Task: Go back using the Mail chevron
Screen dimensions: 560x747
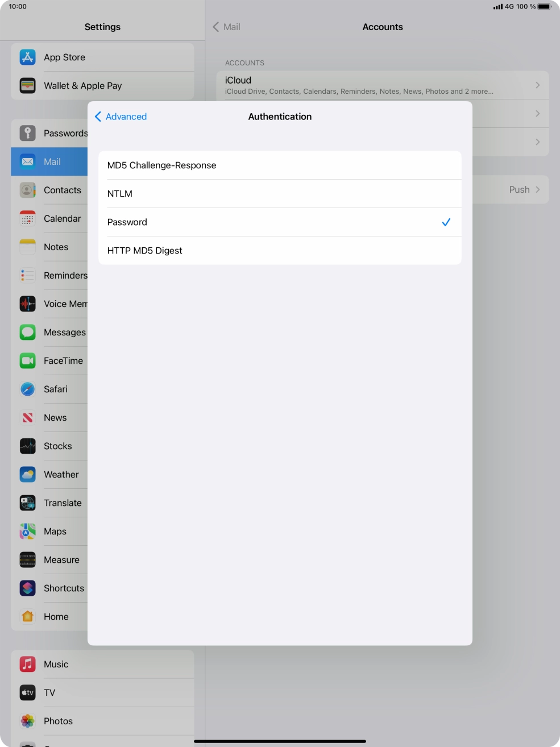Action: [216, 27]
